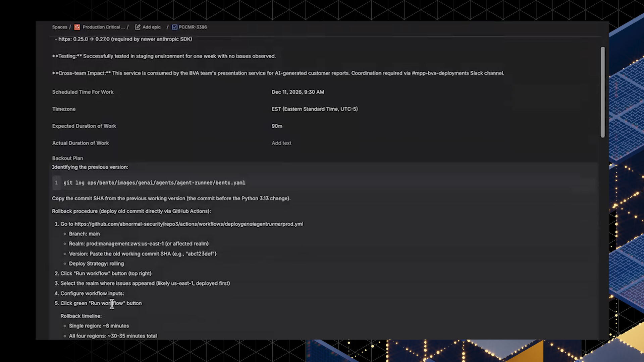Open the PCCMR-3386 issue link
This screenshot has width=644, height=362.
click(x=193, y=27)
